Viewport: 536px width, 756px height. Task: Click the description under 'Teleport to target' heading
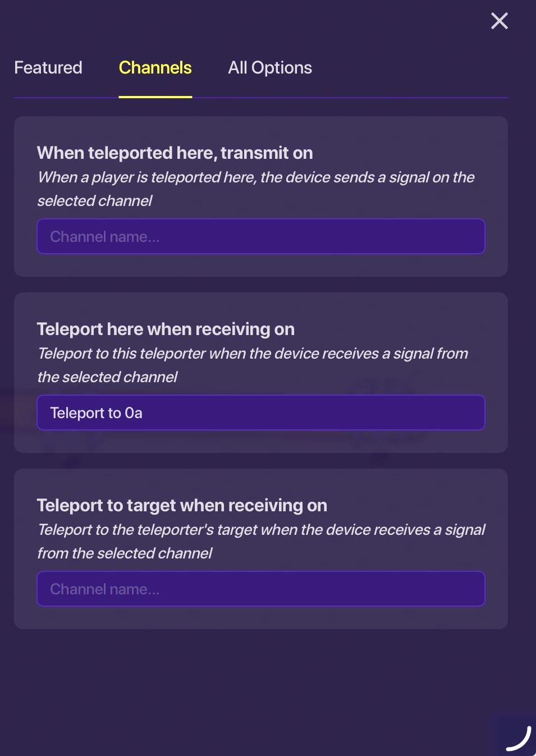(x=261, y=541)
